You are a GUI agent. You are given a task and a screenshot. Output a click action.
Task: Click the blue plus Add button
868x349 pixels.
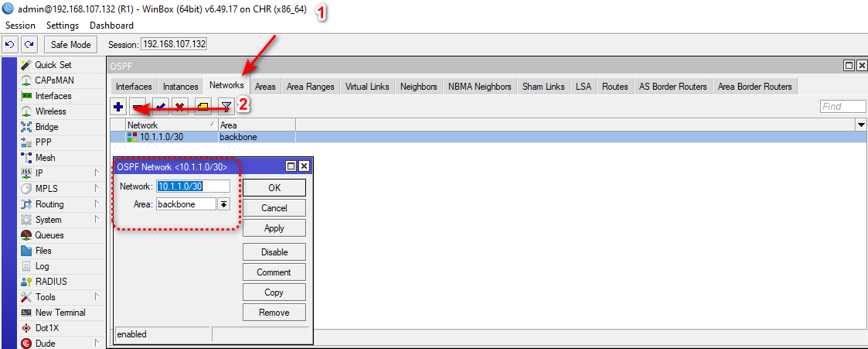pos(118,107)
